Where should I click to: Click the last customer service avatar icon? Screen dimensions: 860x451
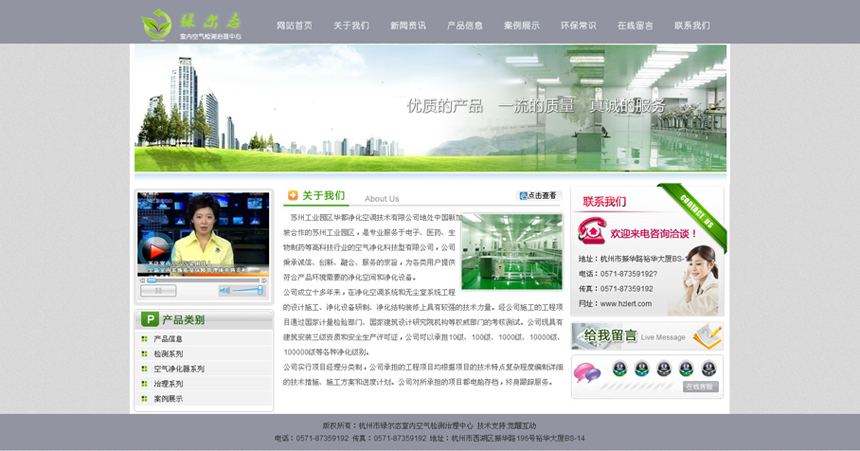coord(708,368)
